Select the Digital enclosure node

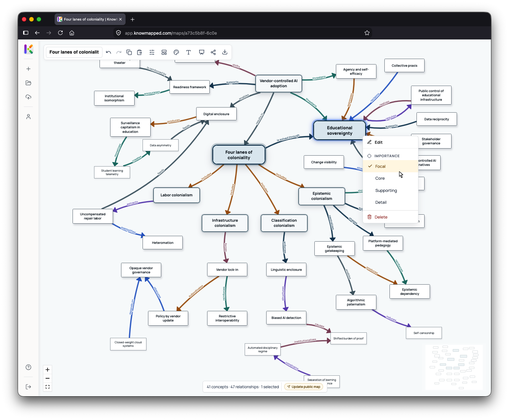[216, 114]
